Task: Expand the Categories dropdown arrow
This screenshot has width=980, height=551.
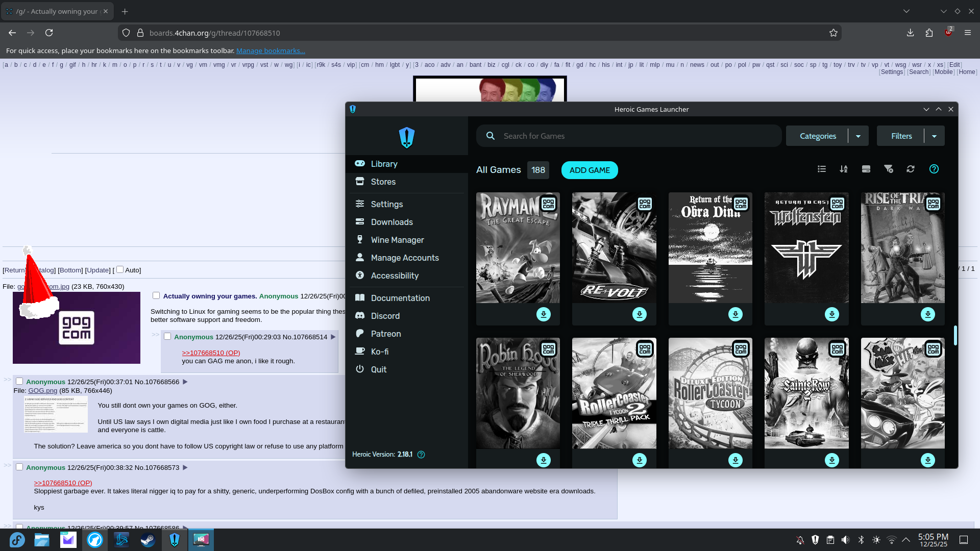Action: tap(858, 136)
